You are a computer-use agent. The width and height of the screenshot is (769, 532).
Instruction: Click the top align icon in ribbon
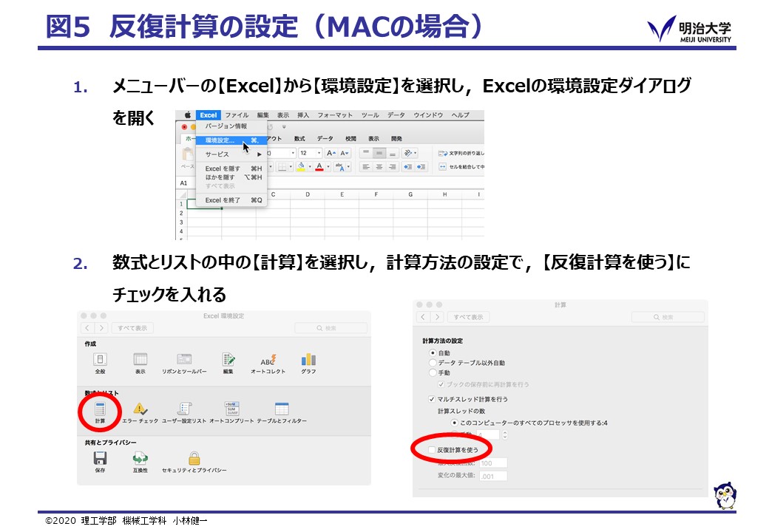(x=365, y=154)
